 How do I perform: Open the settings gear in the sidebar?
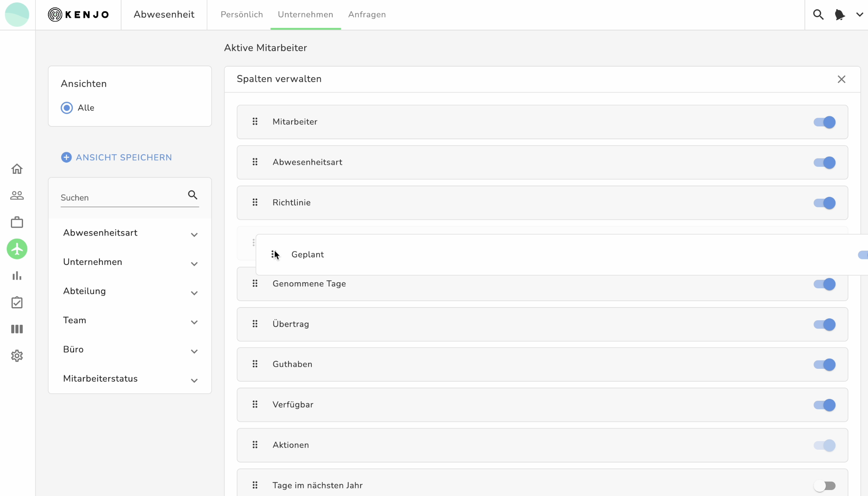pos(17,356)
